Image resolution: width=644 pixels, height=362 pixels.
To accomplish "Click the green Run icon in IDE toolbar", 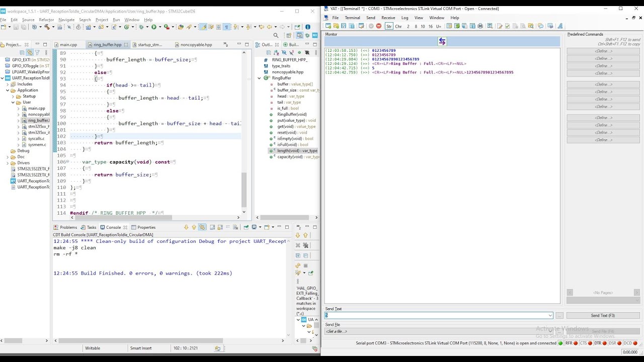I will [x=154, y=27].
